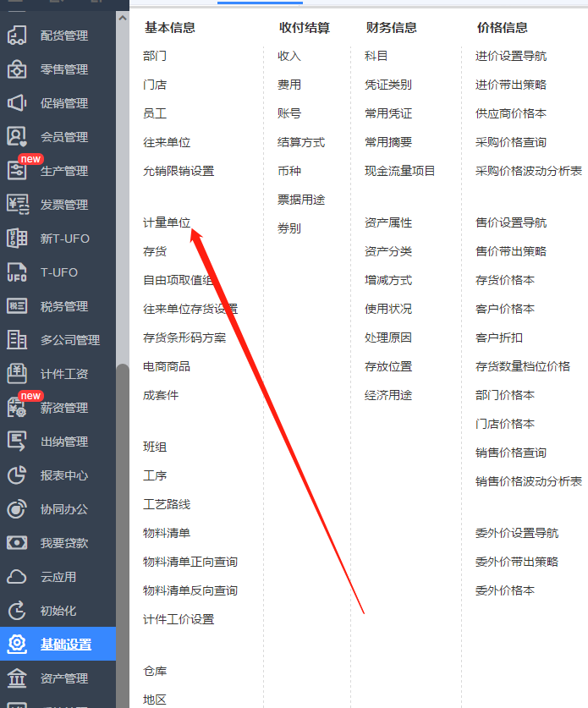Click the sidebar scroll-up chevron
Image resolution: width=588 pixels, height=708 pixels.
pos(123,18)
